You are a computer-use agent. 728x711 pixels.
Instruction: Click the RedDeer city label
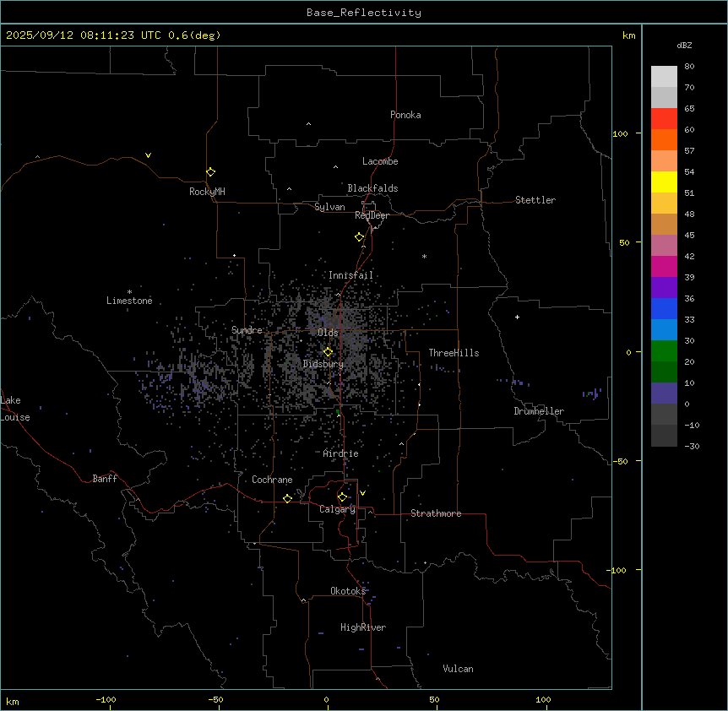point(372,215)
